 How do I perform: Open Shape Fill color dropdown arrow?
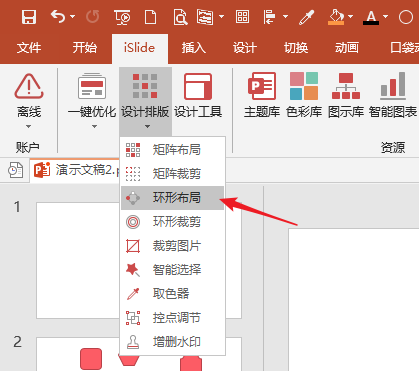[x=350, y=16]
